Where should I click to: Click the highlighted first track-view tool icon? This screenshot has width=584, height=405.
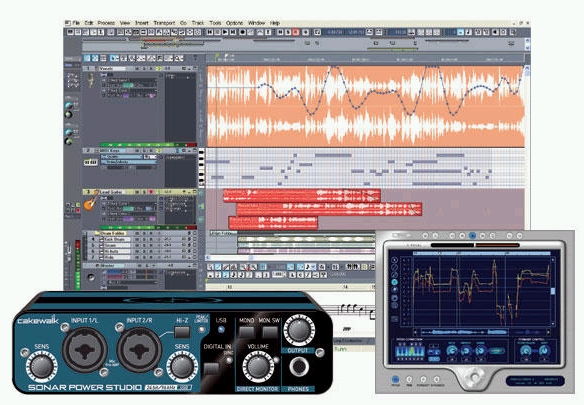click(x=87, y=58)
